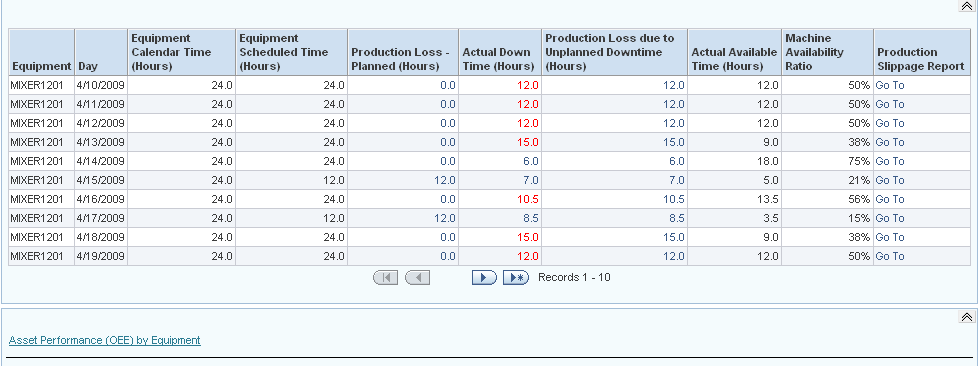Drill into Actual Down Time 8.5 for 4/17/2009

click(x=531, y=219)
